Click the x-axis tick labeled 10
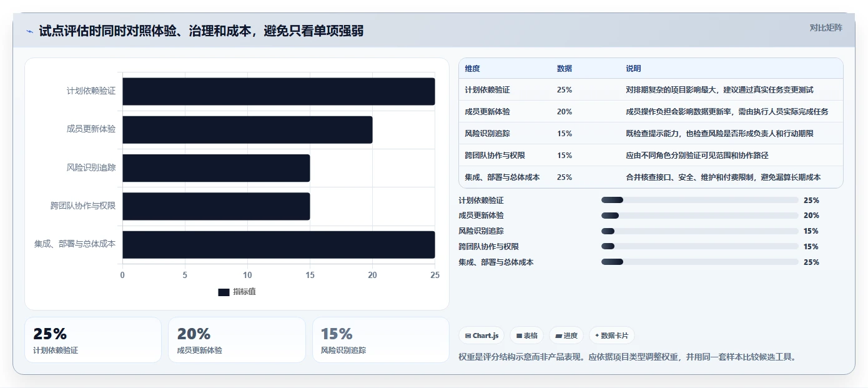This screenshot has height=388, width=868. pos(247,275)
